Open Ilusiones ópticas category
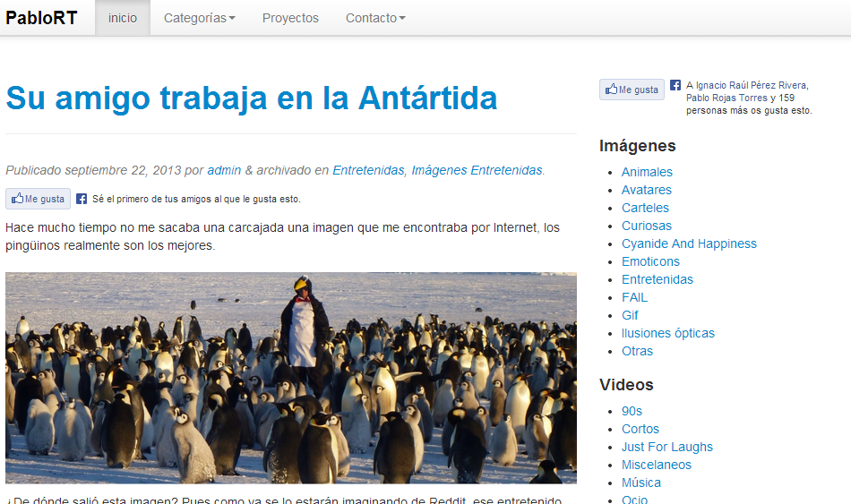Screen dimensions: 851x504 [x=667, y=333]
